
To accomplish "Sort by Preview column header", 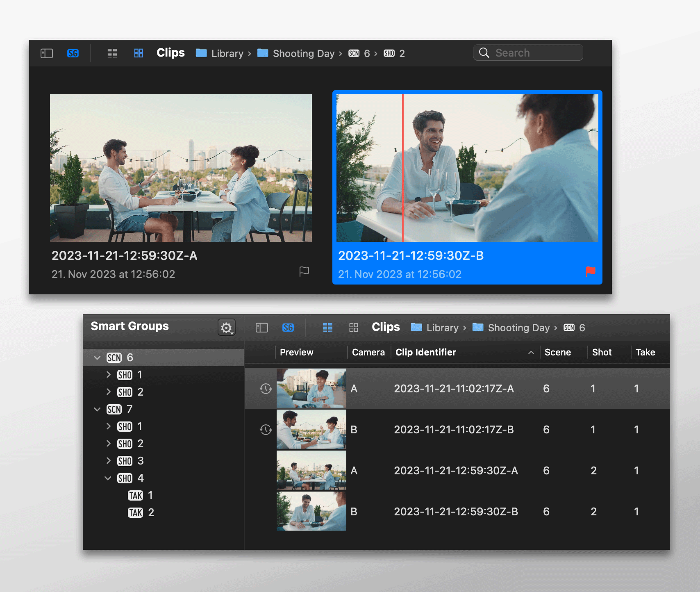I will pos(296,352).
